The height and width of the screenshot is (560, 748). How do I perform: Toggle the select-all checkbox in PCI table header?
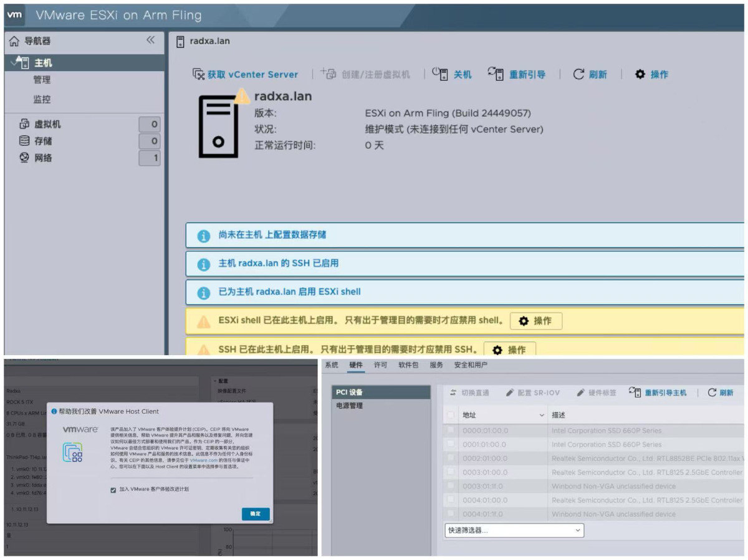tap(451, 415)
